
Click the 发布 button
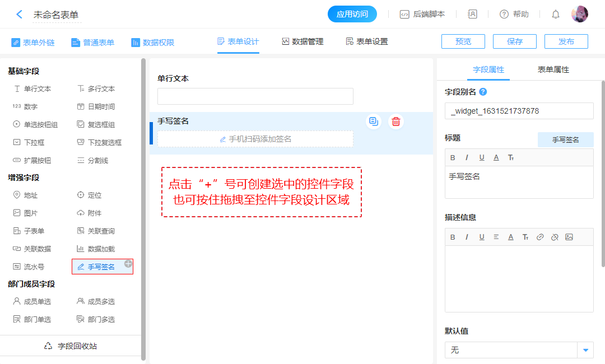(566, 41)
